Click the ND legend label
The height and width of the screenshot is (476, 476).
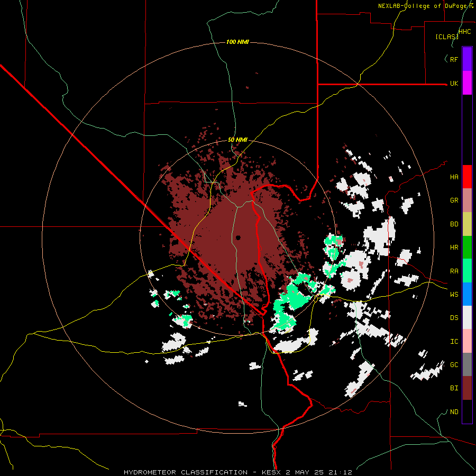click(x=454, y=412)
